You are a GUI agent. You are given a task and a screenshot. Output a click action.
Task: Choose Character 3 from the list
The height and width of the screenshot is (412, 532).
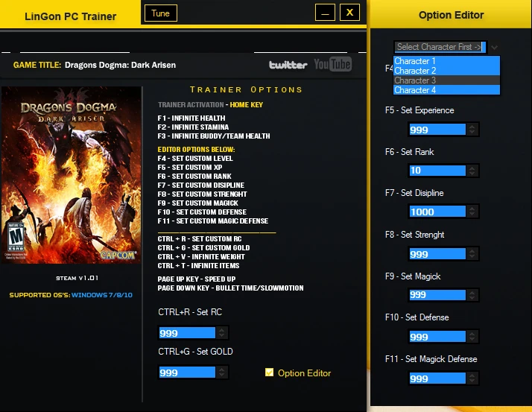(x=446, y=80)
